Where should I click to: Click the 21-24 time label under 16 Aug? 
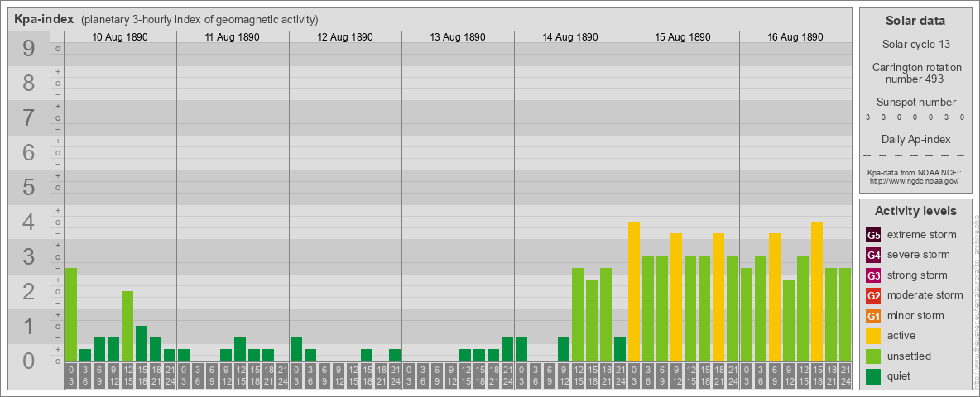pyautogui.click(x=845, y=376)
